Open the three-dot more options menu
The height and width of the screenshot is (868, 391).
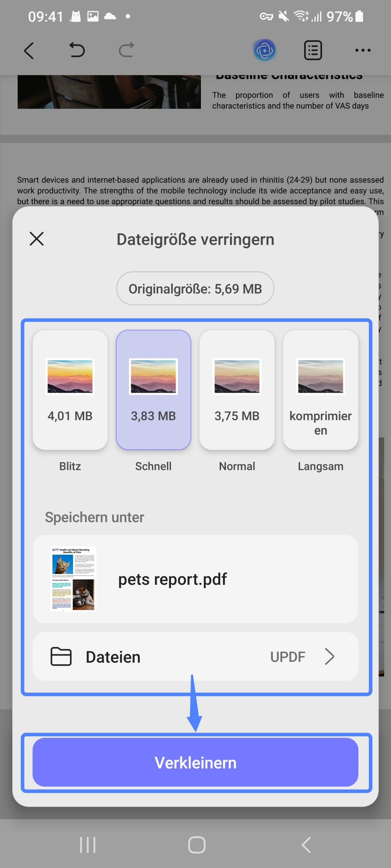coord(363,50)
